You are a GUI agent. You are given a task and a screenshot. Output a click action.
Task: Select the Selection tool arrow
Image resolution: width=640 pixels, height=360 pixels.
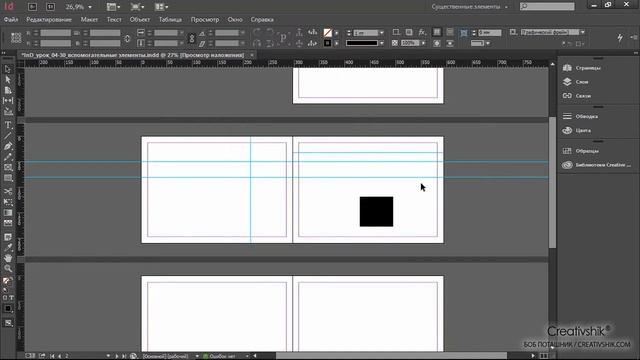(x=8, y=69)
